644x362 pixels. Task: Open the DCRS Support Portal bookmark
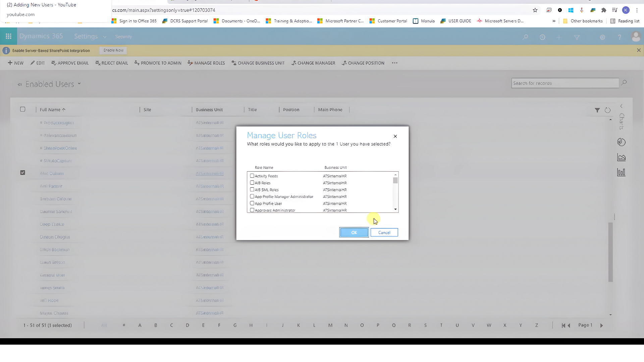(185, 21)
